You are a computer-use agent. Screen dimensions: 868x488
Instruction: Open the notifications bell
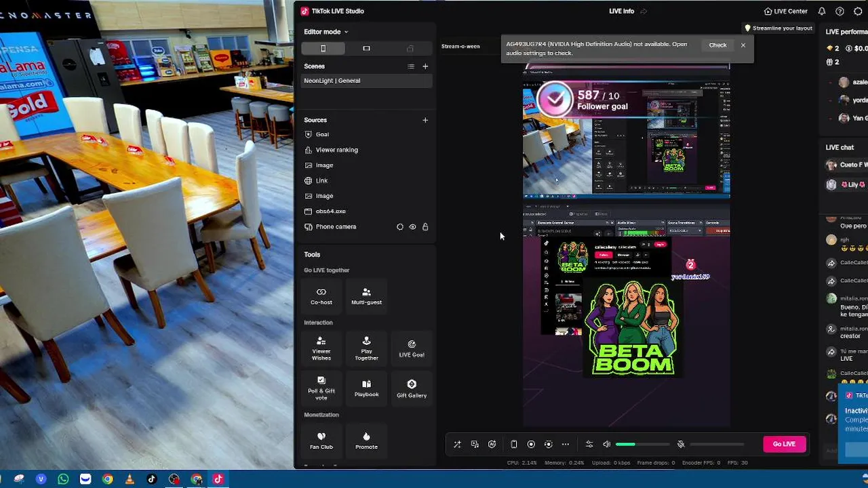point(822,12)
